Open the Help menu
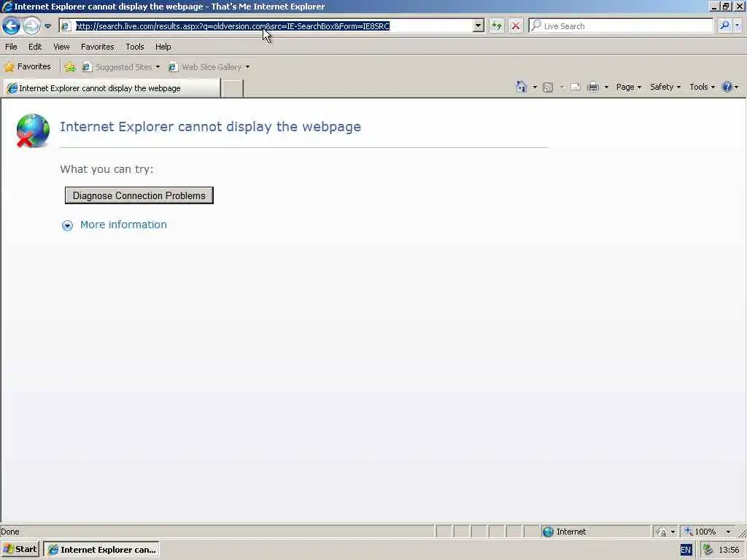The image size is (747, 560). coord(163,47)
